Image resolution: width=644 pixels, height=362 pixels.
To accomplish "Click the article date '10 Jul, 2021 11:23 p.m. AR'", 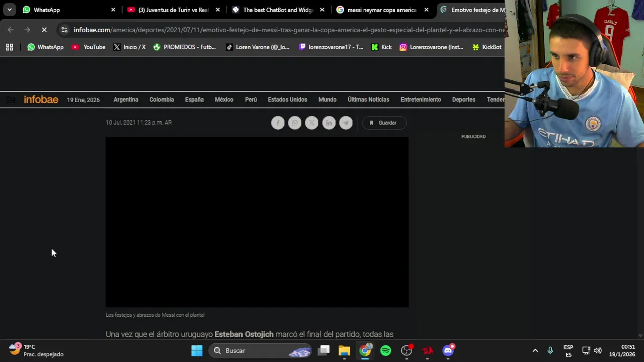I will coord(138,122).
